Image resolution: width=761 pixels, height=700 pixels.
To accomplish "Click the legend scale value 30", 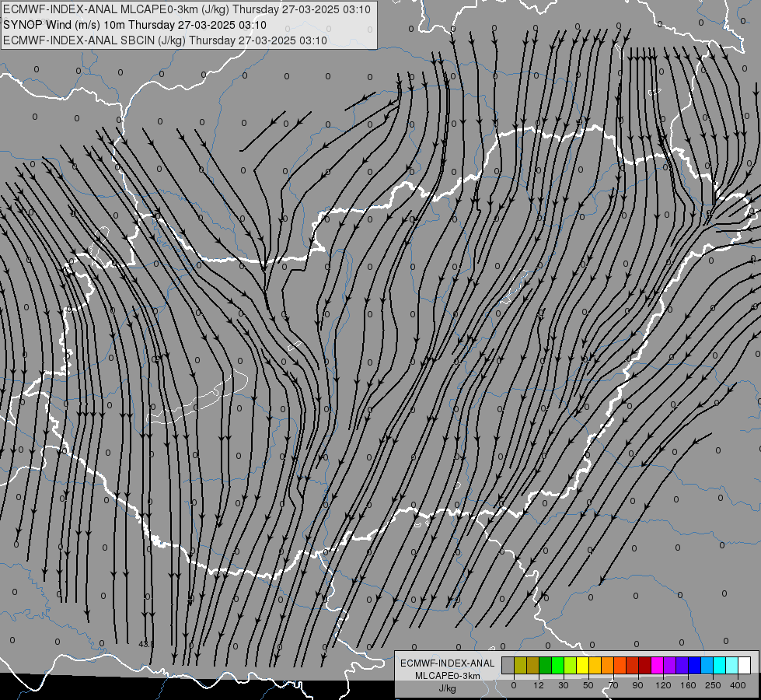I will tap(564, 685).
